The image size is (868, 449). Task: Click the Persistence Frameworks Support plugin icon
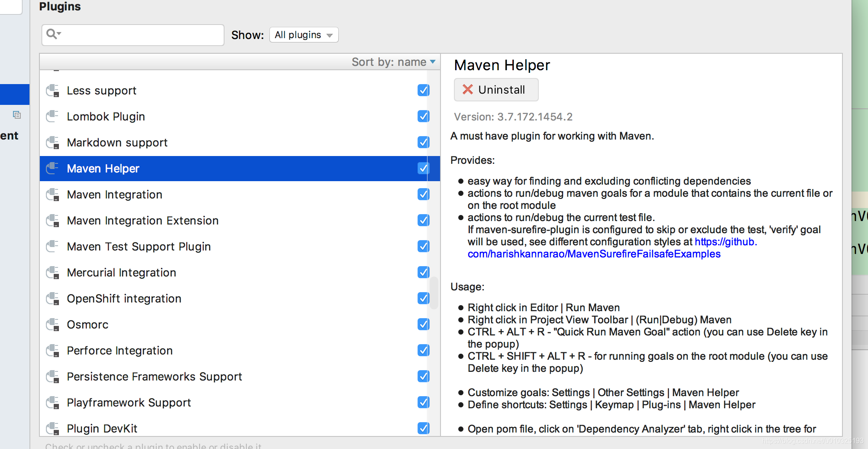53,377
